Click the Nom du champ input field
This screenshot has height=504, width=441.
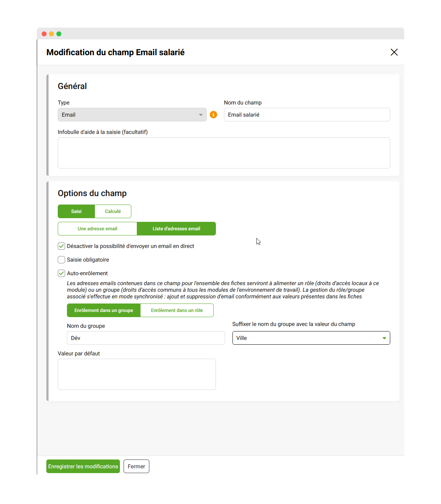click(x=307, y=115)
